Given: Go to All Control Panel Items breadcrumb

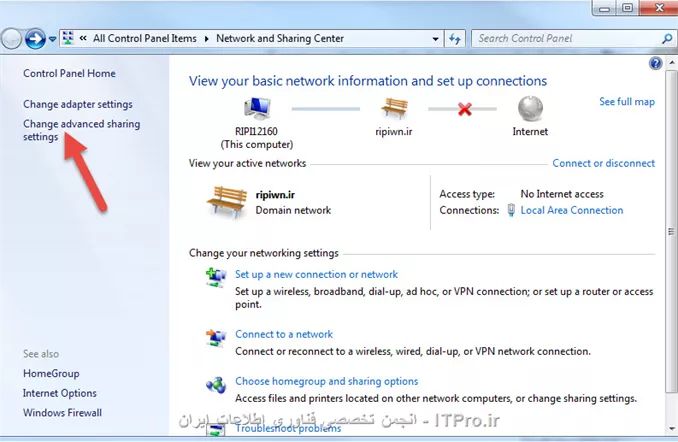Looking at the screenshot, I should point(145,38).
